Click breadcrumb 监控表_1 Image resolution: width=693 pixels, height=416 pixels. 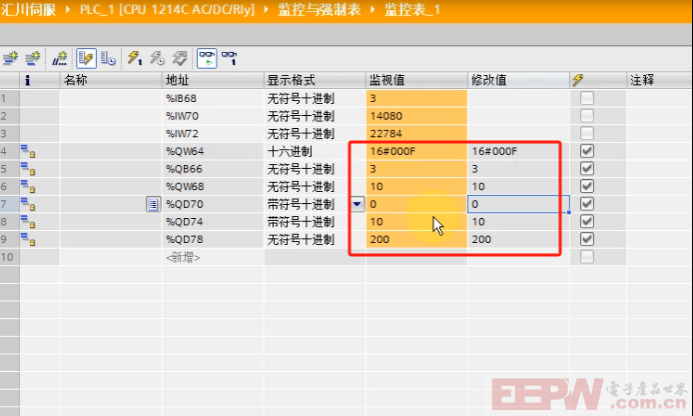412,9
